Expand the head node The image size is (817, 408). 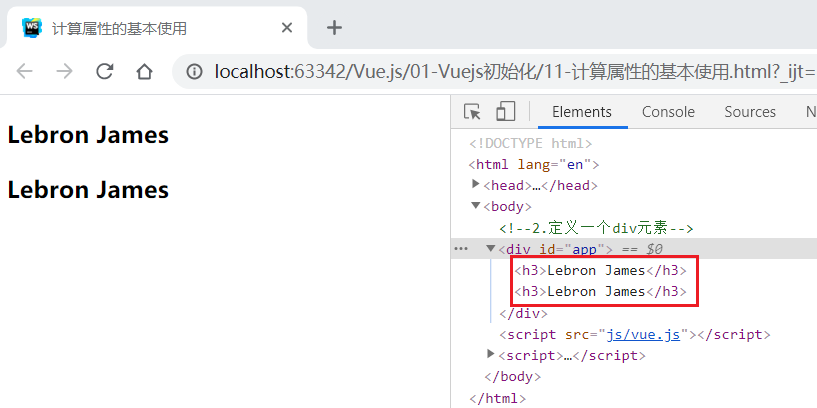pyautogui.click(x=475, y=183)
